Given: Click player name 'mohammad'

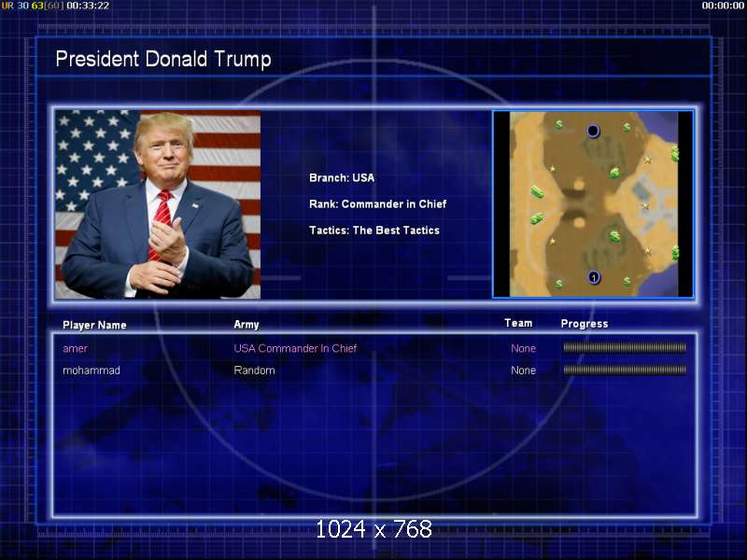Looking at the screenshot, I should tap(91, 371).
